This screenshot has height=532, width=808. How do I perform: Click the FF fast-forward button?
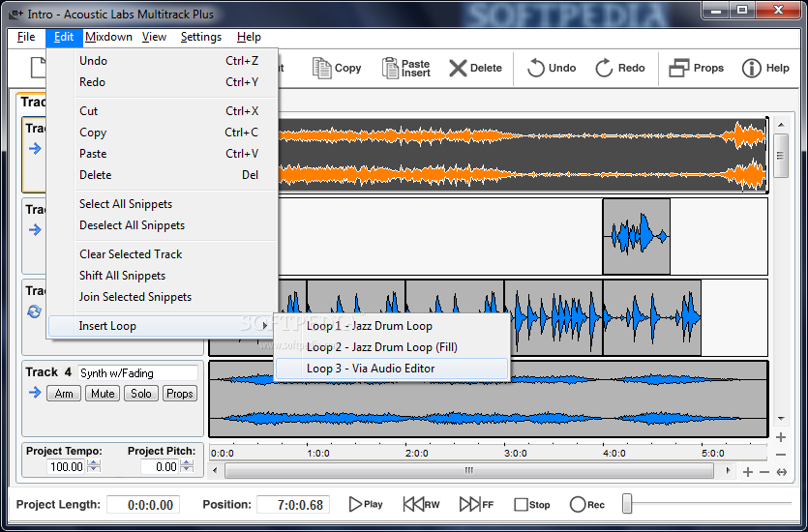[x=476, y=505]
